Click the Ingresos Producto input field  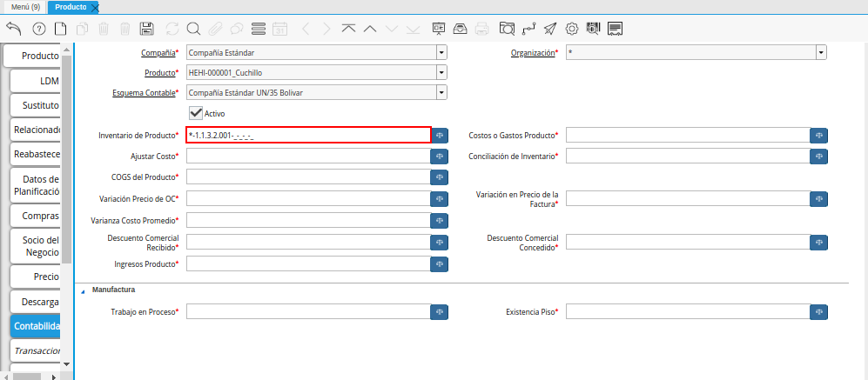click(307, 263)
